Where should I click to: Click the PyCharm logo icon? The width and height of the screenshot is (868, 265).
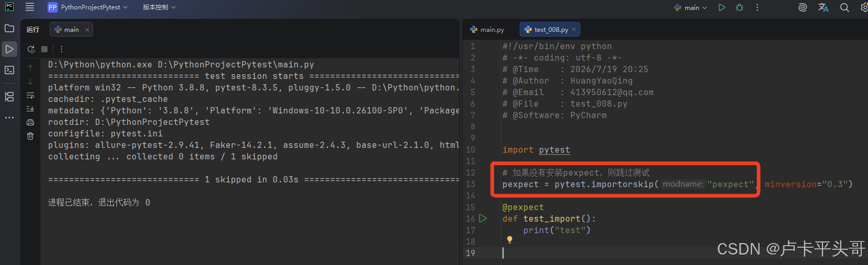point(9,7)
